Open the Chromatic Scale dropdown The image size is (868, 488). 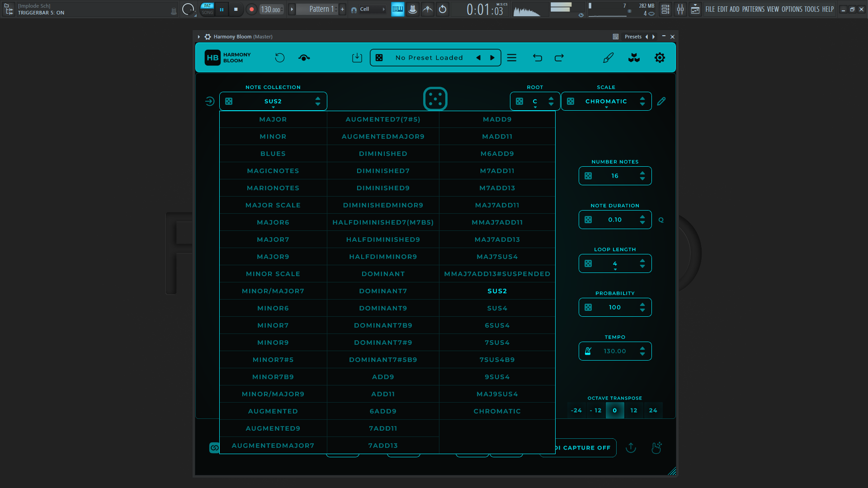coord(606,101)
